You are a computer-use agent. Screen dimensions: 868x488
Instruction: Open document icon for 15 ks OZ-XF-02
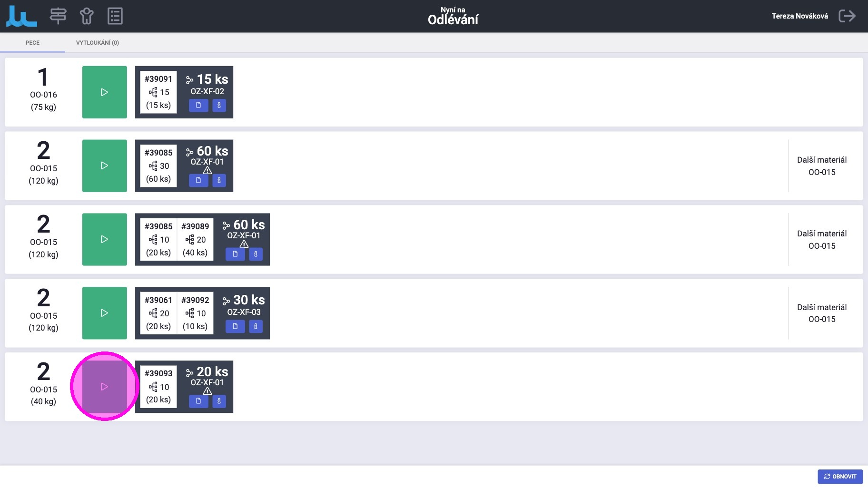pyautogui.click(x=198, y=105)
